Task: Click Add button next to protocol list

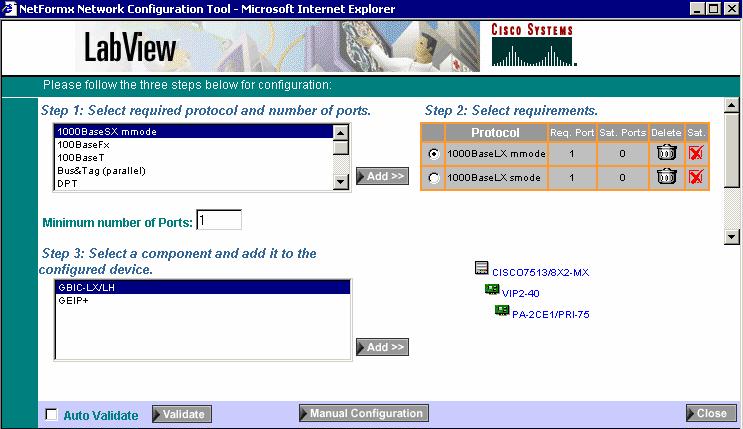Action: (x=382, y=176)
